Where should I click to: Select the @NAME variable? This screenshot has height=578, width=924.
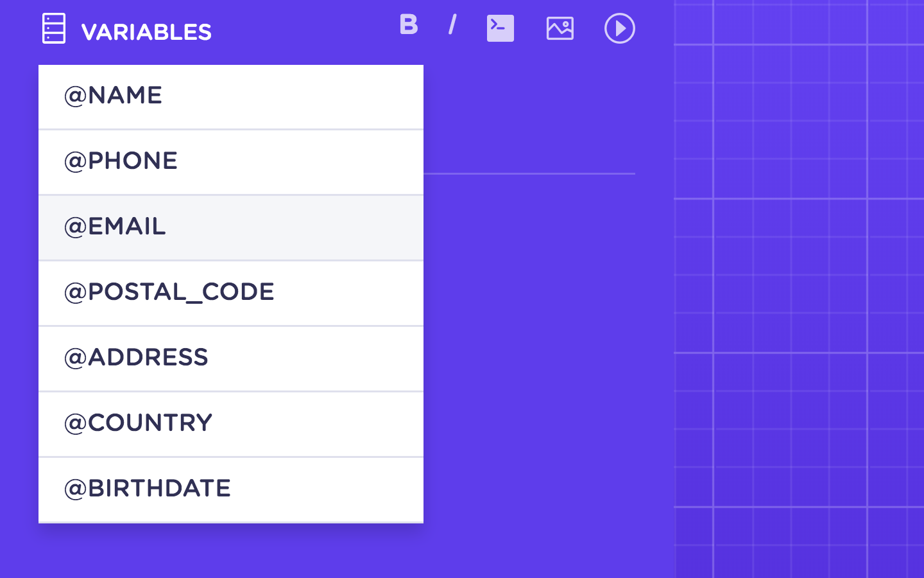(231, 97)
